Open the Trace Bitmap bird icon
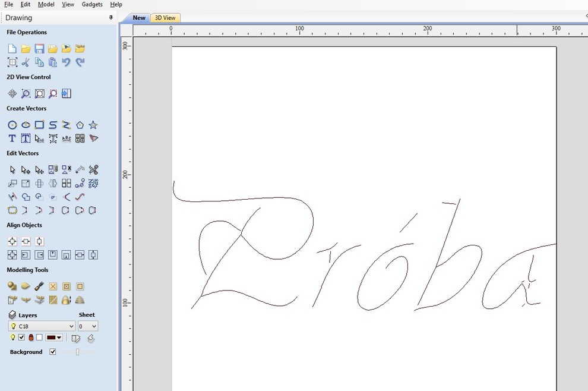Screen dimensions: 588x391 click(x=93, y=138)
